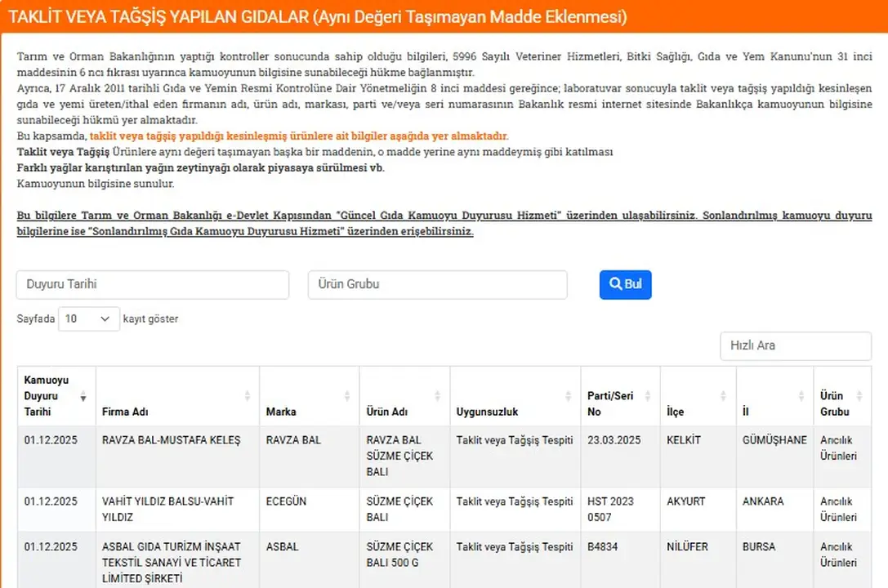Click inside the Hızlı Ara search box
This screenshot has height=588, width=888.
pos(796,345)
